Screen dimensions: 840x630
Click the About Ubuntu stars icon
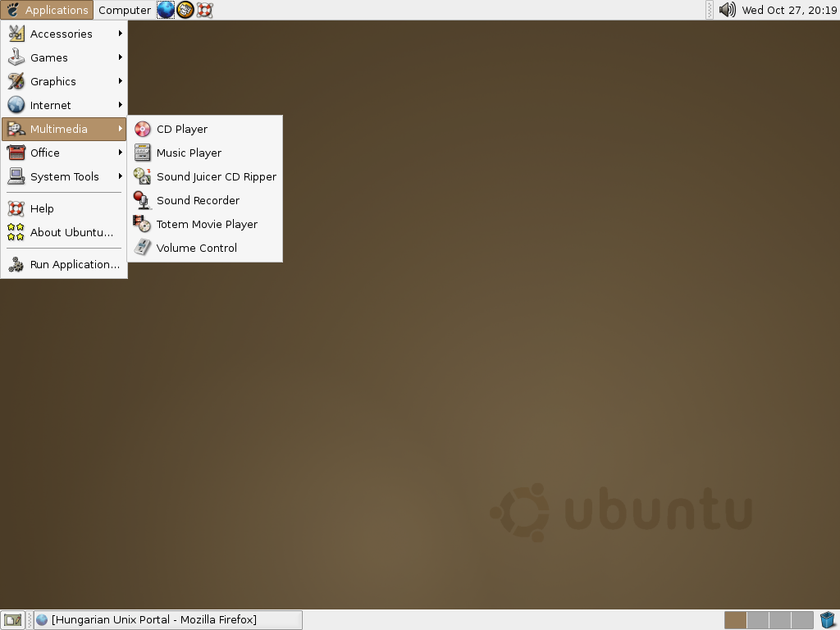pos(16,232)
